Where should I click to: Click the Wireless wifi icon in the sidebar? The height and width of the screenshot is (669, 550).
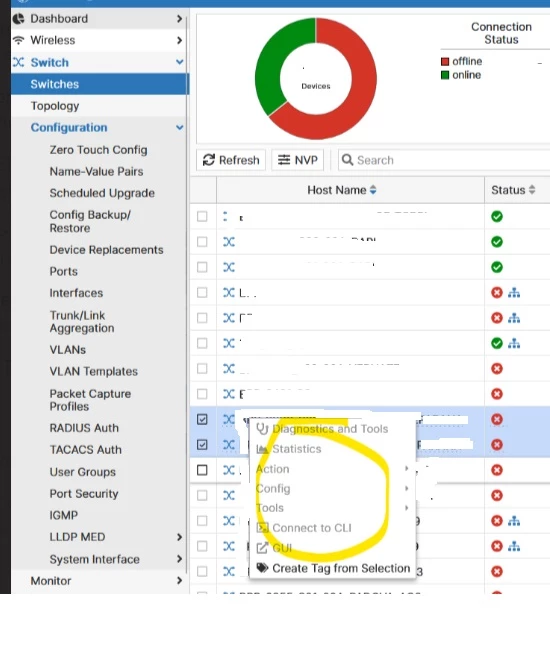tap(18, 40)
